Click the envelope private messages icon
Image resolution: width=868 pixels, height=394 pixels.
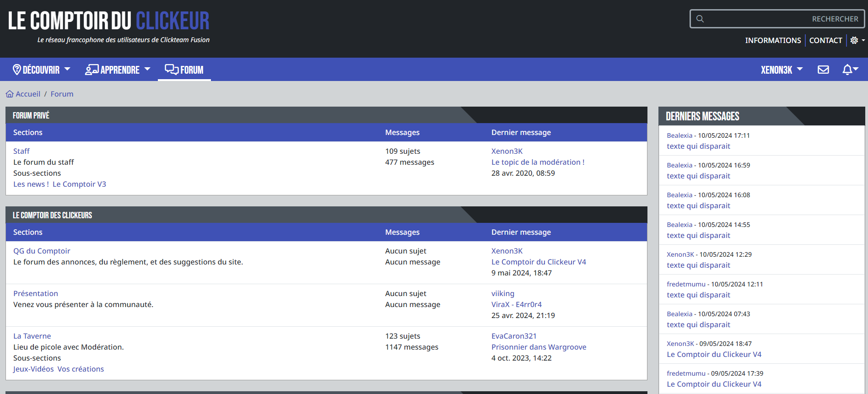click(823, 70)
